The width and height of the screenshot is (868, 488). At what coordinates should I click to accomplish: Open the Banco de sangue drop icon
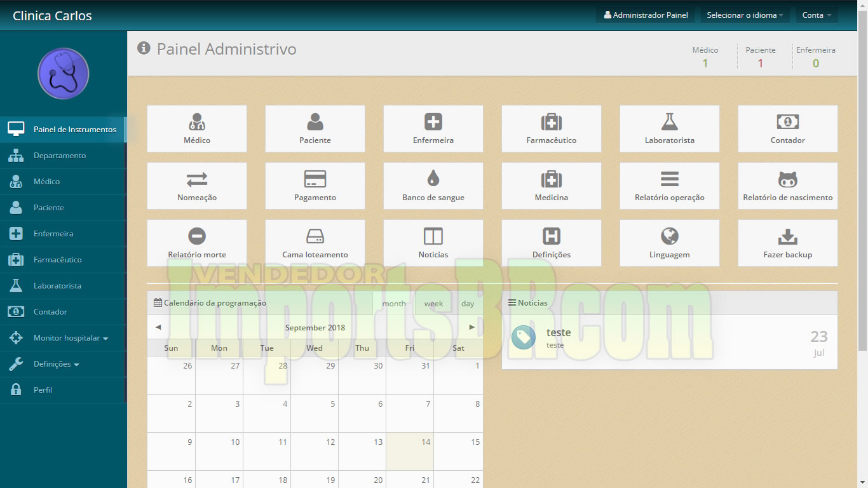(433, 179)
